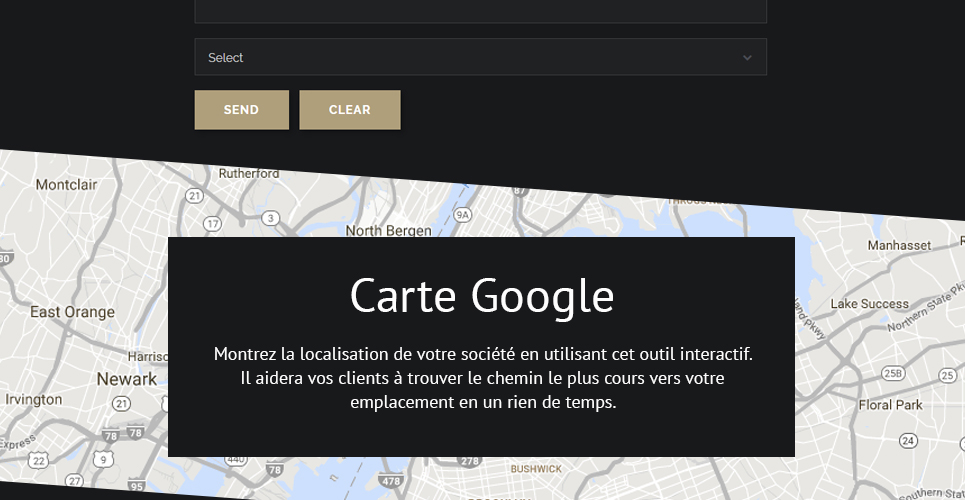Click the East Orange map label
This screenshot has height=500, width=965.
(x=73, y=312)
